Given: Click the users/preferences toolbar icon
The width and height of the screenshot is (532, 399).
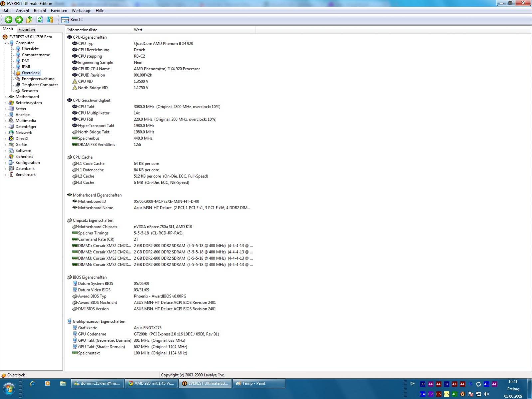Looking at the screenshot, I should [50, 20].
